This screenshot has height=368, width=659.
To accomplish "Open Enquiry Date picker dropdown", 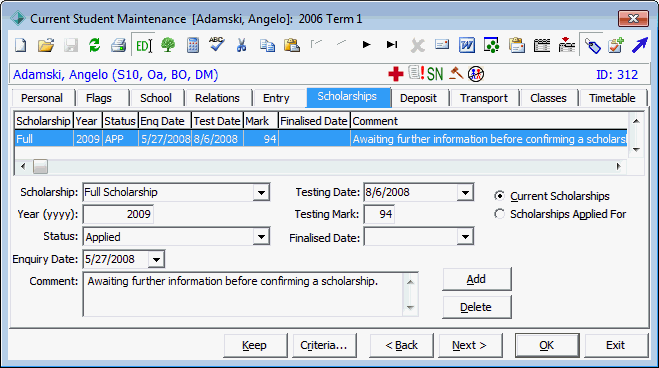I will coord(156,259).
